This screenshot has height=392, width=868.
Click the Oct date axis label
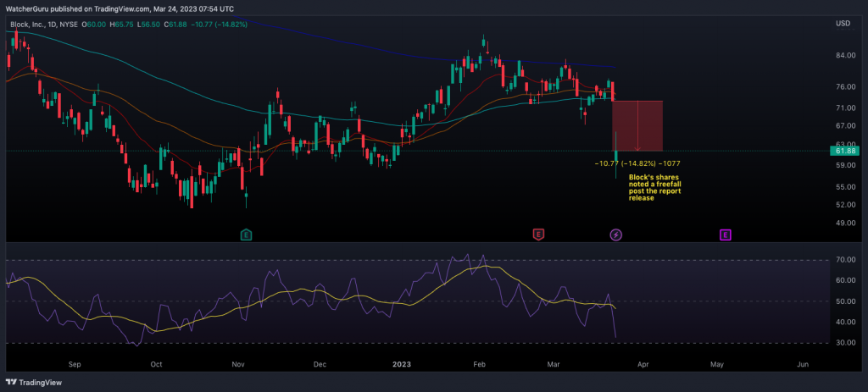156,365
